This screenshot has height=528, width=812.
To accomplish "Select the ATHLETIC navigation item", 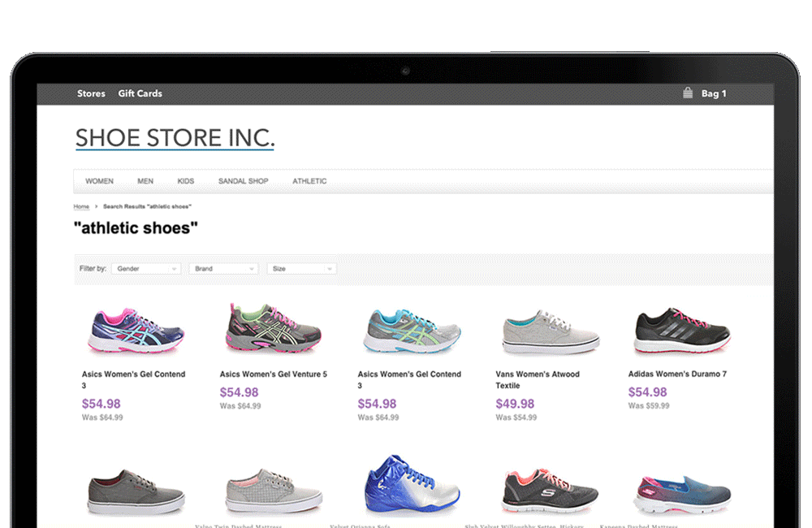I will coord(309,181).
